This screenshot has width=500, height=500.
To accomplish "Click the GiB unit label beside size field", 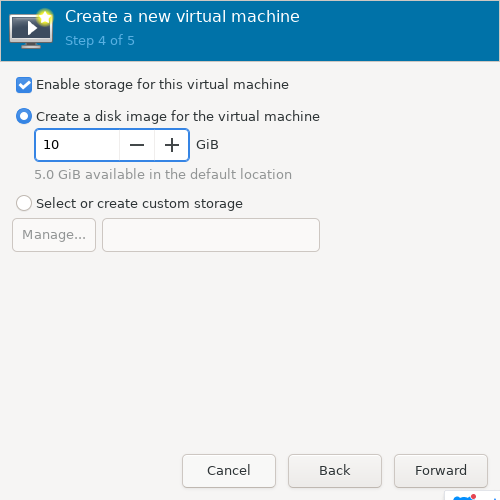I will pos(207,145).
